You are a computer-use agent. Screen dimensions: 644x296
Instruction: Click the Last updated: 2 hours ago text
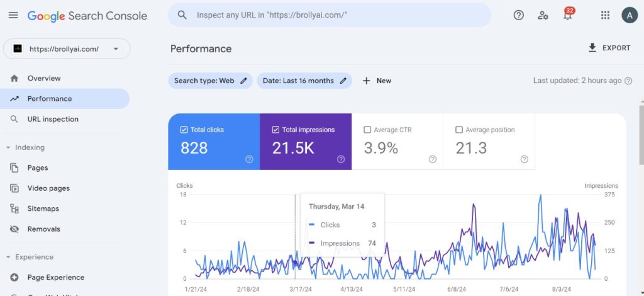pyautogui.click(x=577, y=81)
